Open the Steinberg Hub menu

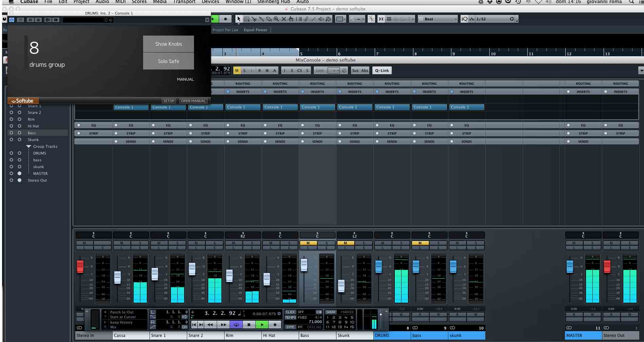[273, 2]
